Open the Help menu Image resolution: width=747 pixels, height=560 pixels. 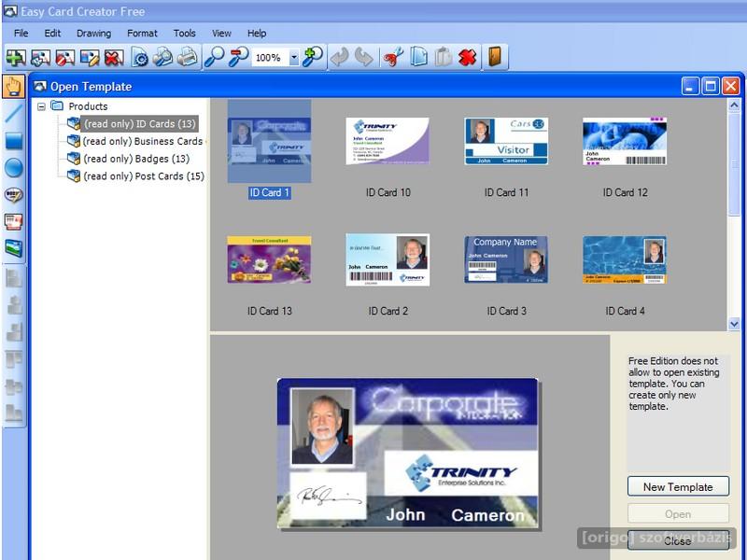tap(257, 34)
